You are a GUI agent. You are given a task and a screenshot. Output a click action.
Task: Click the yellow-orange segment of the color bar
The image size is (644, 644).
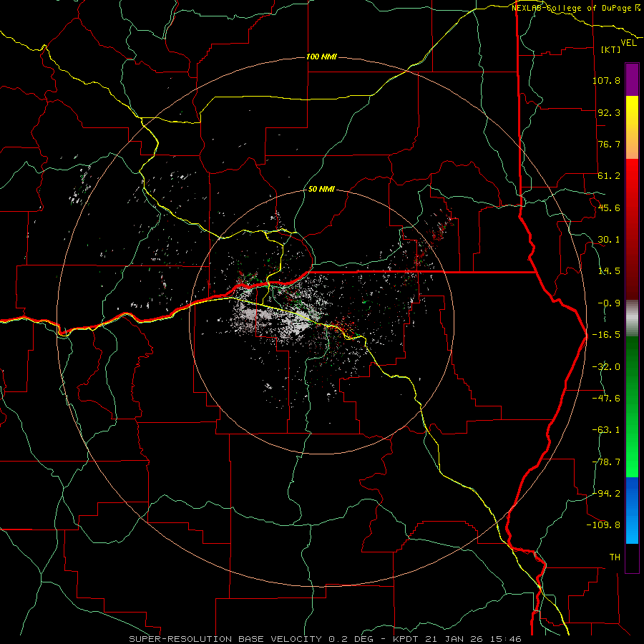pyautogui.click(x=632, y=127)
